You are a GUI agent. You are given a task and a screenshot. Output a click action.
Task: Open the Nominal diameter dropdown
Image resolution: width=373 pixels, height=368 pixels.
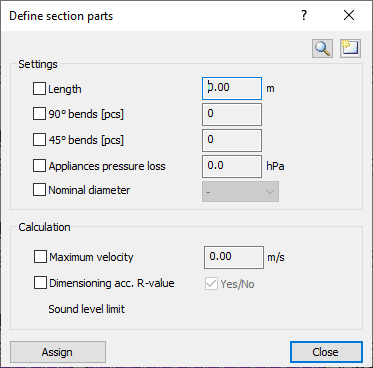click(x=240, y=192)
